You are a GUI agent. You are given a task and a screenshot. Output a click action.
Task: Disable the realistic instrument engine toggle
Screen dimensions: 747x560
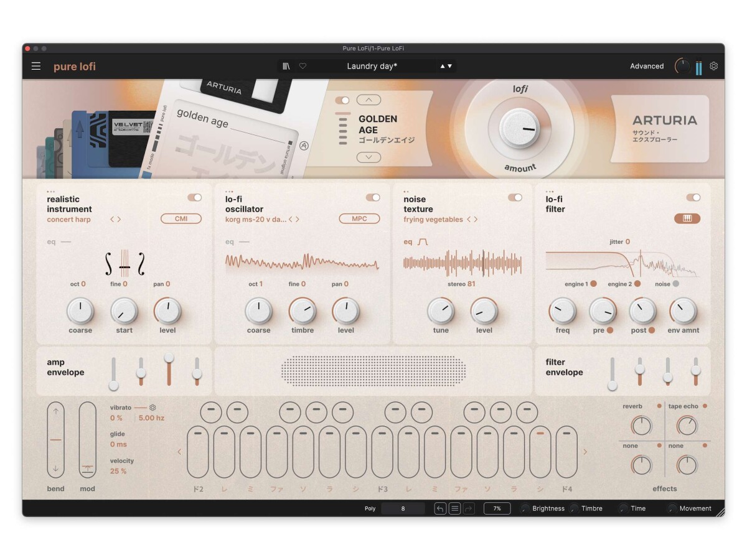point(194,197)
